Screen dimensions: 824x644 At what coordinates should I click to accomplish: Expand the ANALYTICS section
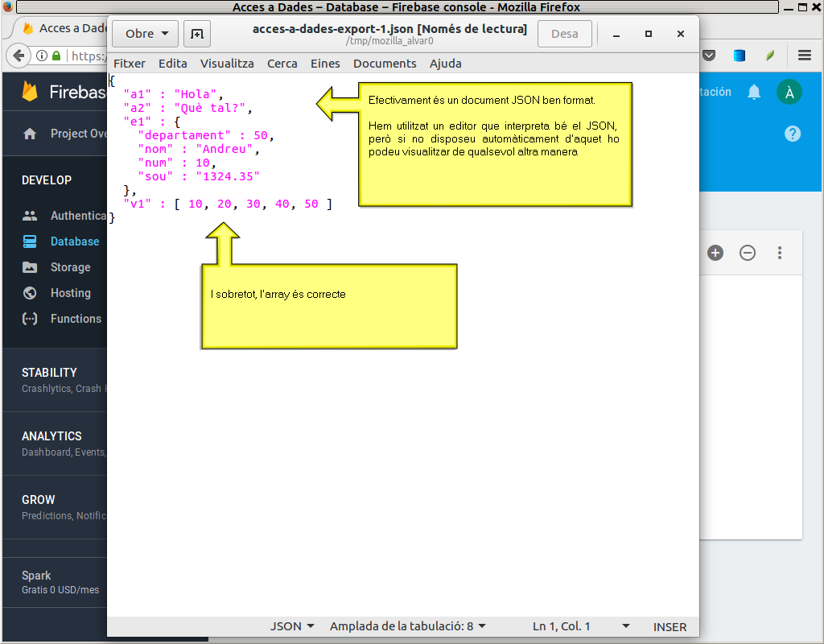coord(55,444)
